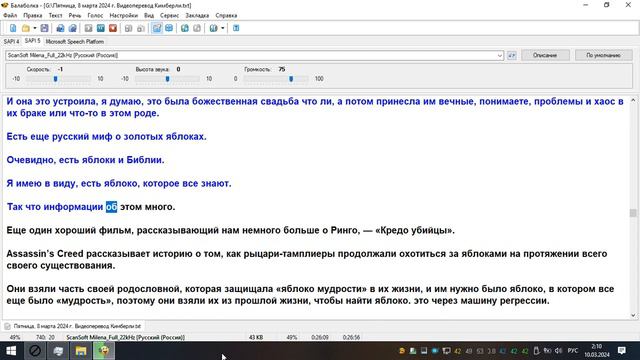
Task: Open the Файл menu
Action: [10, 16]
